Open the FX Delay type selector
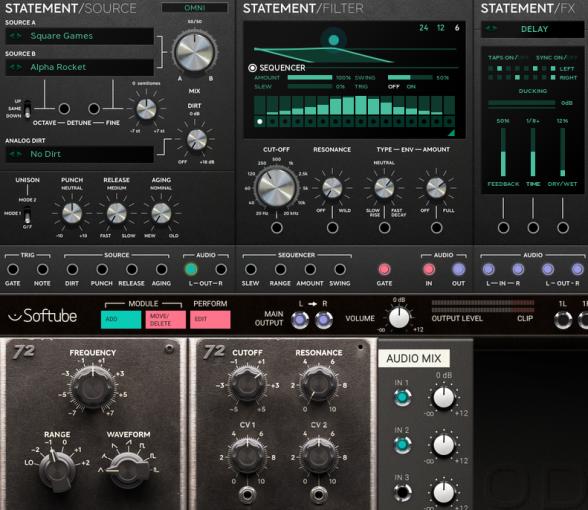This screenshot has height=510, width=588. tap(532, 29)
